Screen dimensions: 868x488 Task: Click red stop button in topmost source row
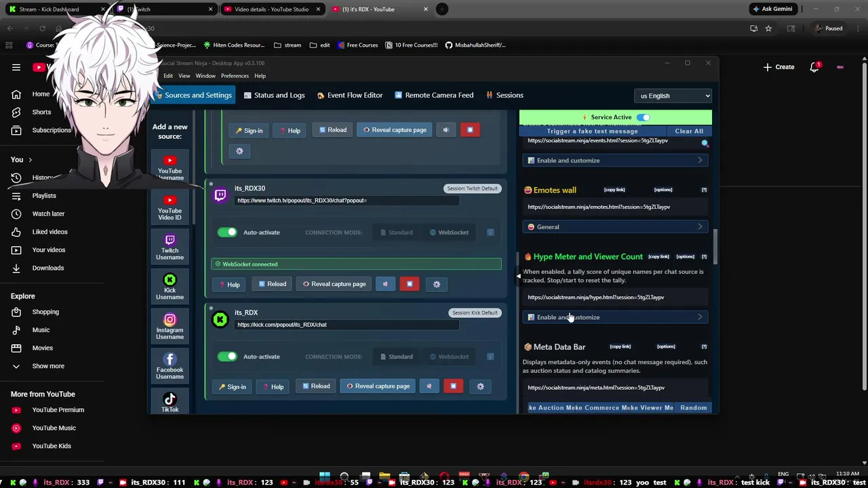(470, 130)
